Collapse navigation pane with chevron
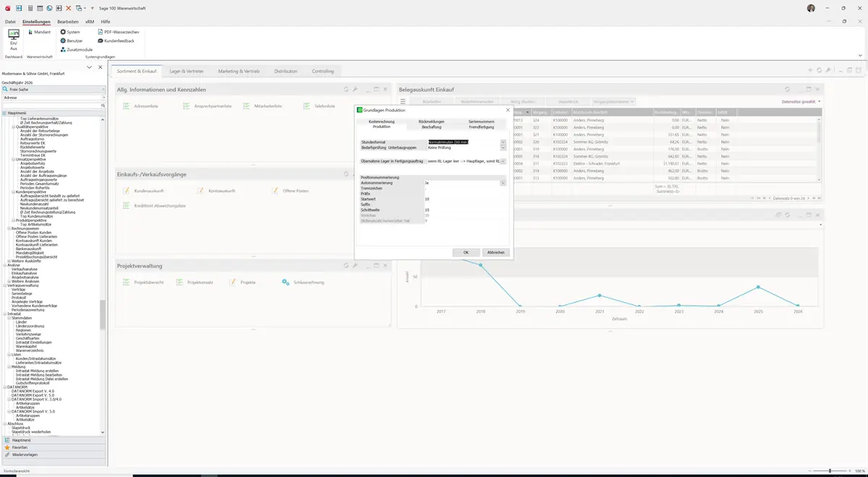868x477 pixels. (90, 66)
